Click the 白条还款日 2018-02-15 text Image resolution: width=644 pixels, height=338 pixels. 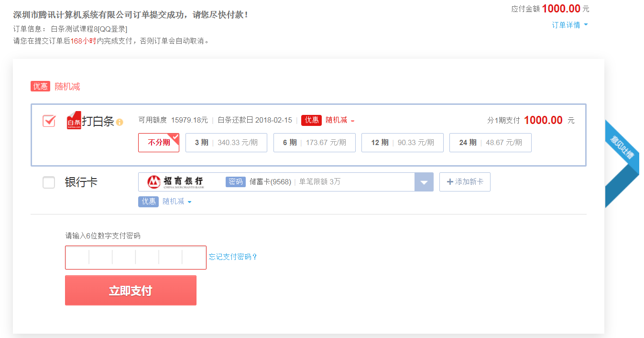click(255, 120)
